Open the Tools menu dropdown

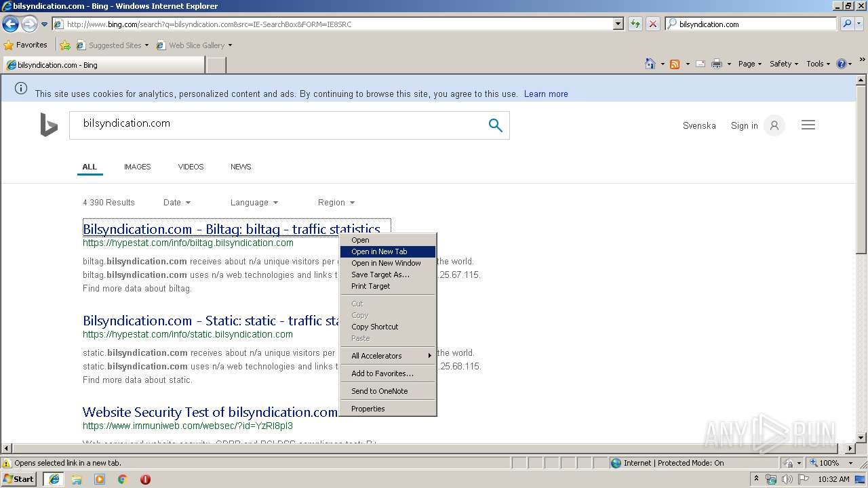tap(818, 64)
